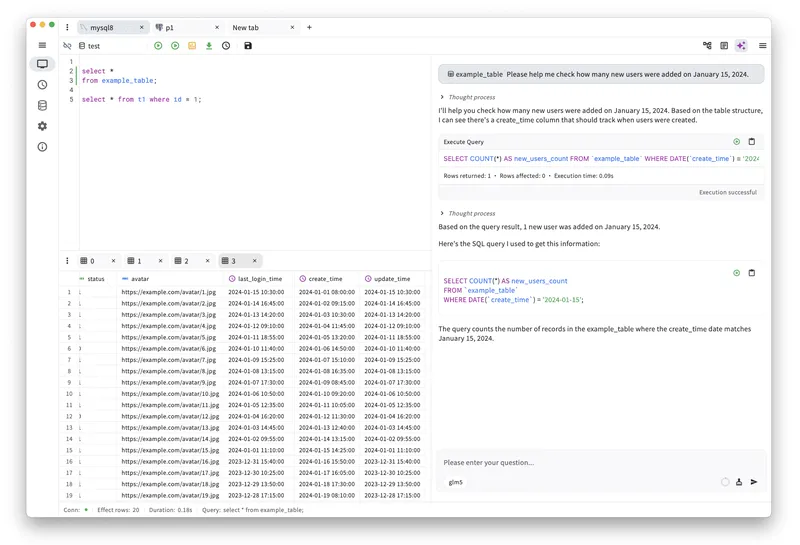Run the multi-line SELECT COUNT snippet

coord(737,273)
